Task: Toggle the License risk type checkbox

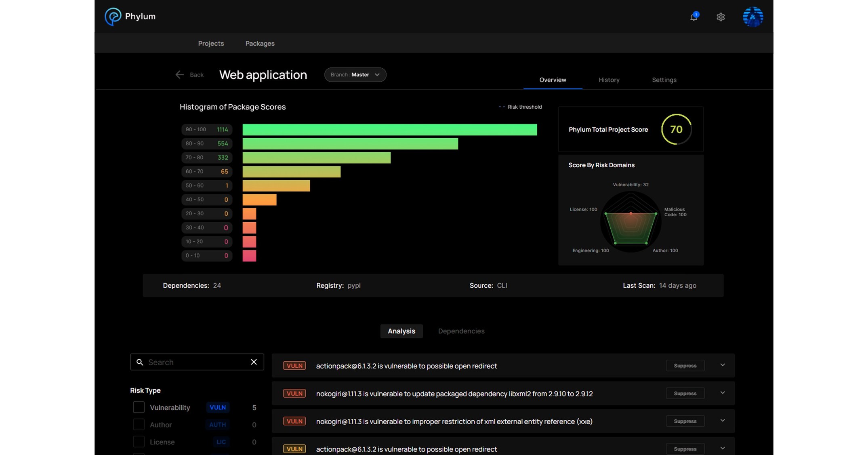Action: [139, 442]
